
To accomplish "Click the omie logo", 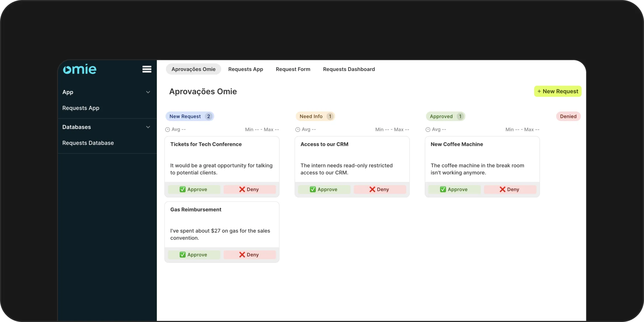I will 80,69.
